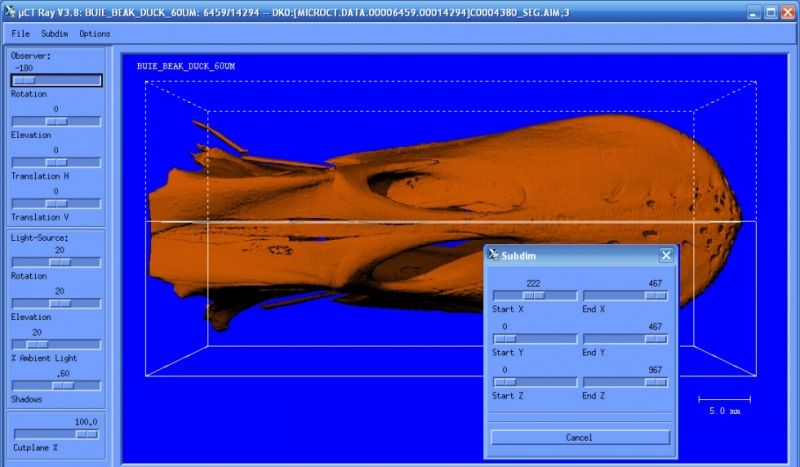The image size is (800, 467).
Task: Click the End Z slider in Subdim
Action: click(626, 382)
